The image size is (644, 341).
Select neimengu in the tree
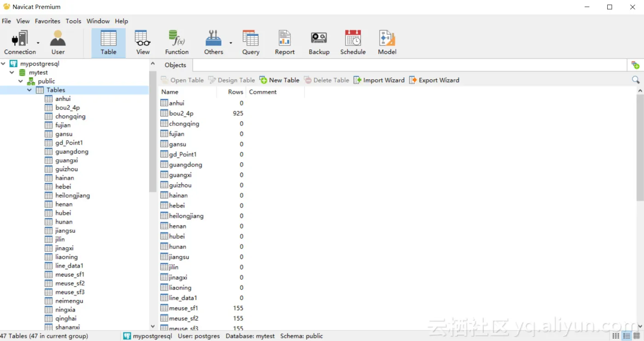pyautogui.click(x=69, y=301)
